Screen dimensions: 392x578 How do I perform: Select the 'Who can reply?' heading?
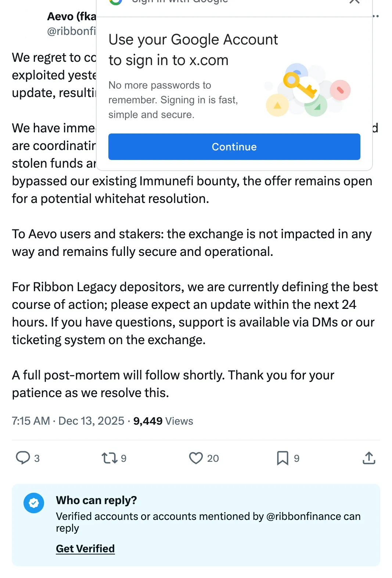coord(96,500)
